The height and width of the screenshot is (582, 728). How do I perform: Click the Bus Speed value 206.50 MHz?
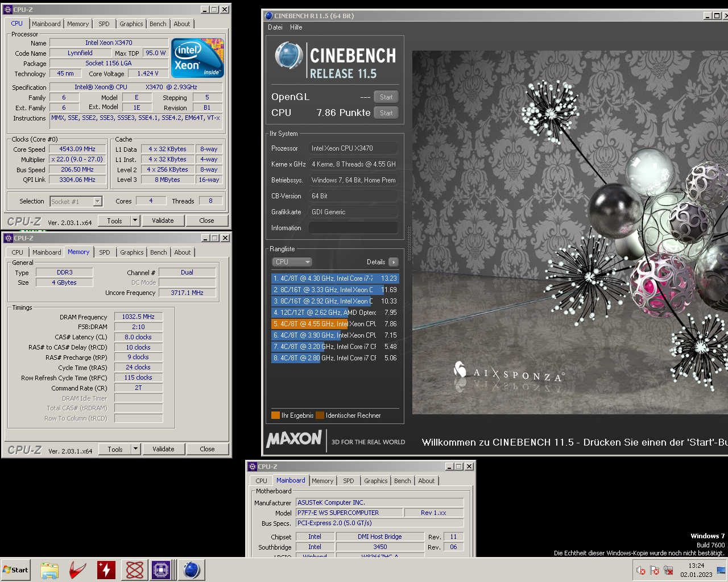(x=77, y=169)
